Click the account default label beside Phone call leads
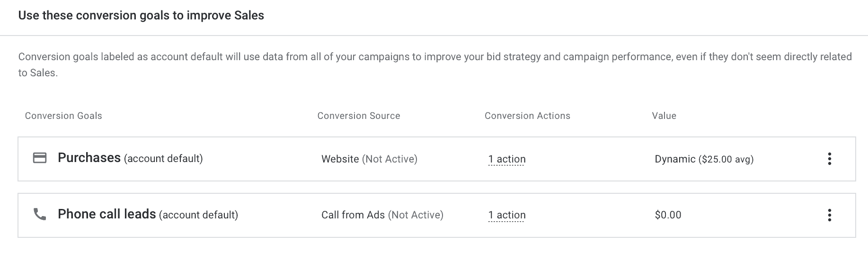868x253 pixels. tap(198, 215)
